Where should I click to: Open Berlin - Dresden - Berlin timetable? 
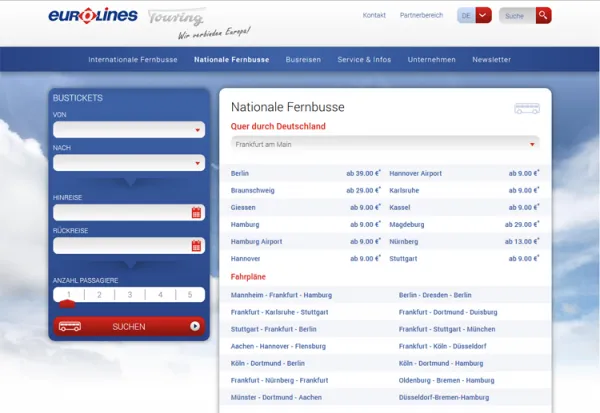pyautogui.click(x=435, y=295)
